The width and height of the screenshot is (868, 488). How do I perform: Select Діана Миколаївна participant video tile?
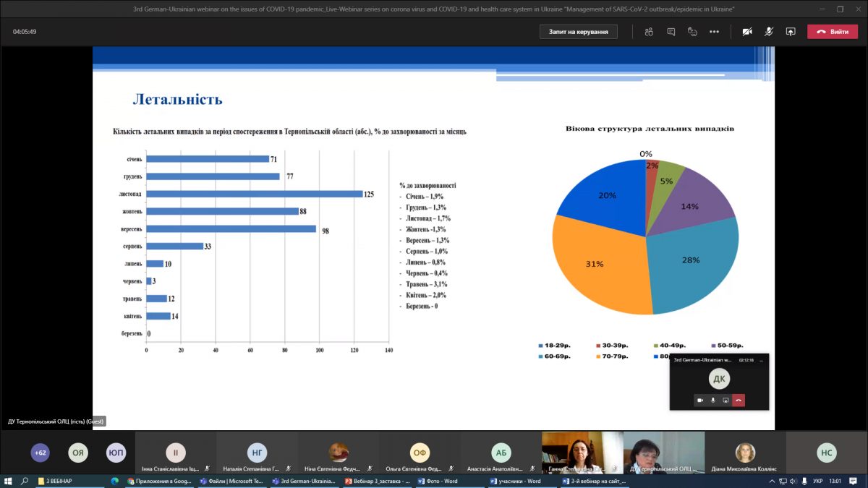click(744, 453)
